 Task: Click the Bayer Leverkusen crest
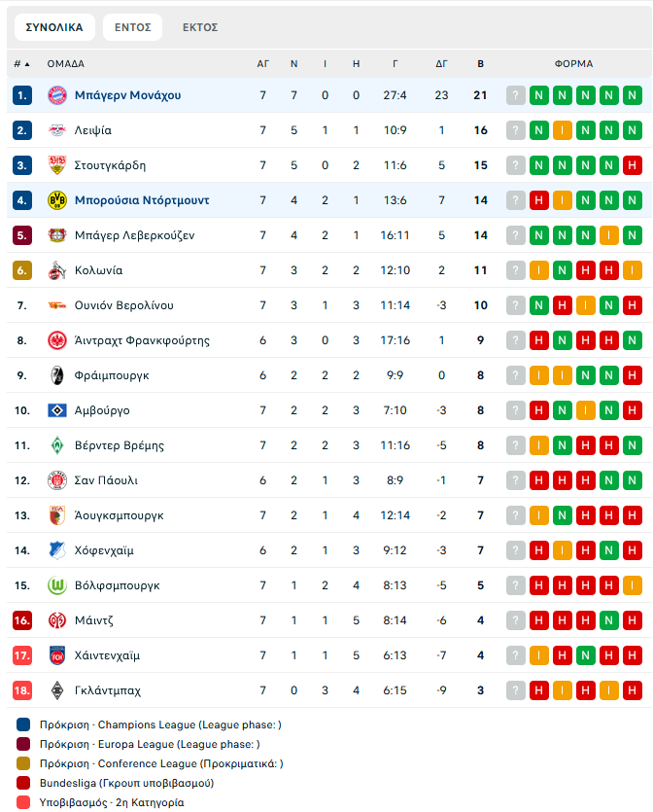55,235
